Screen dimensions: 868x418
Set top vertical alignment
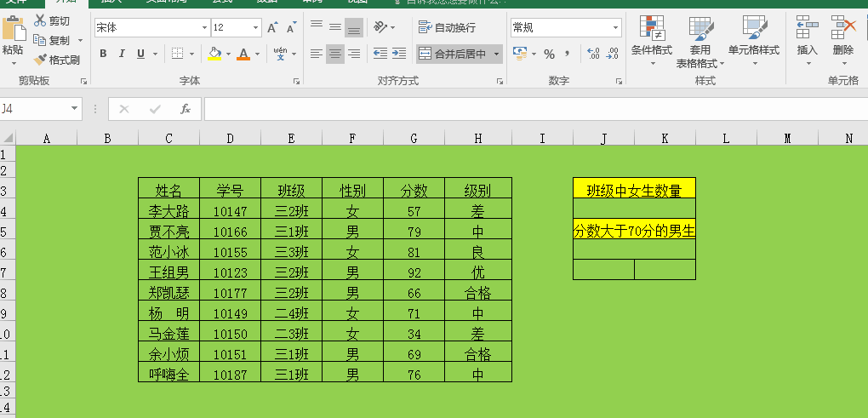pyautogui.click(x=316, y=26)
